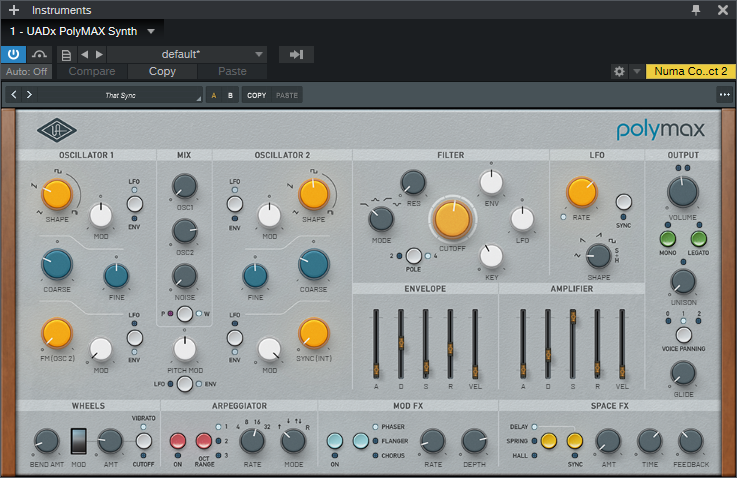
Task: Open the gear settings icon
Action: coord(619,72)
